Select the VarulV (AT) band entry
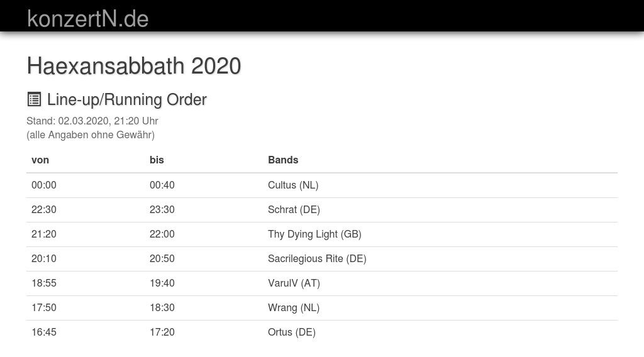 (x=294, y=283)
